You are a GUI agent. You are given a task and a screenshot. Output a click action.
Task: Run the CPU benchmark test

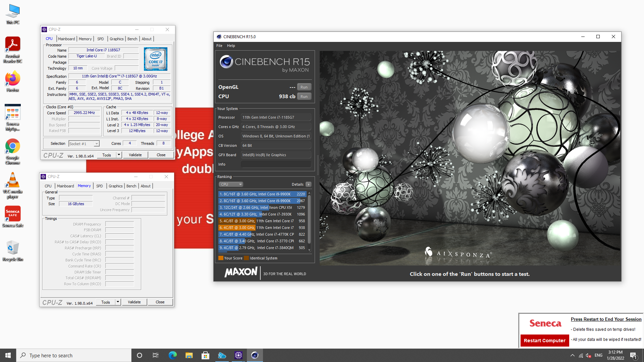(x=304, y=97)
